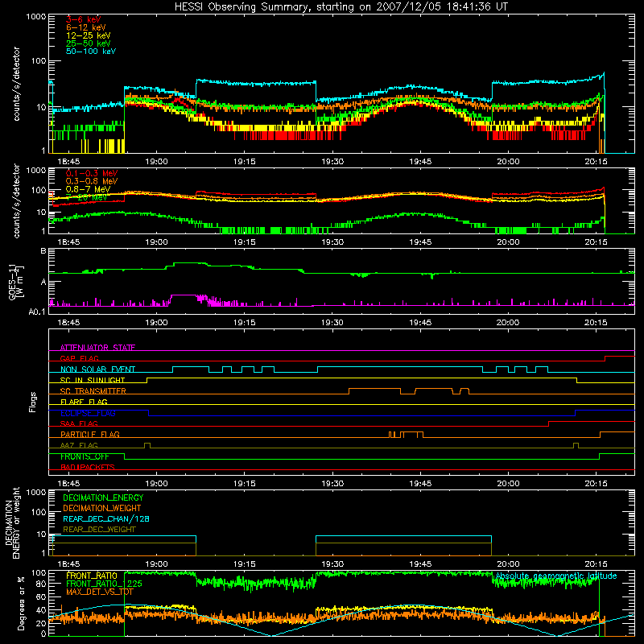Click the Absolute geomagnetic latitude label

[x=556, y=576]
